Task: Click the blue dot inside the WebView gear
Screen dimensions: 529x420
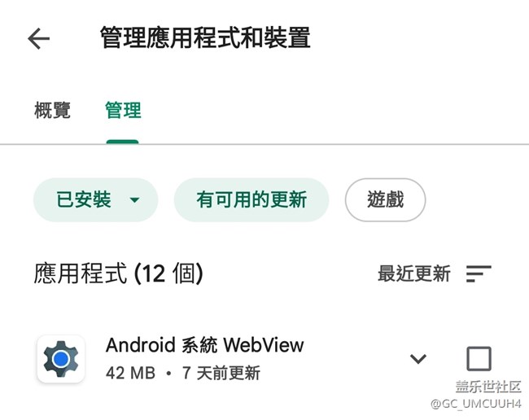Action: 61,359
